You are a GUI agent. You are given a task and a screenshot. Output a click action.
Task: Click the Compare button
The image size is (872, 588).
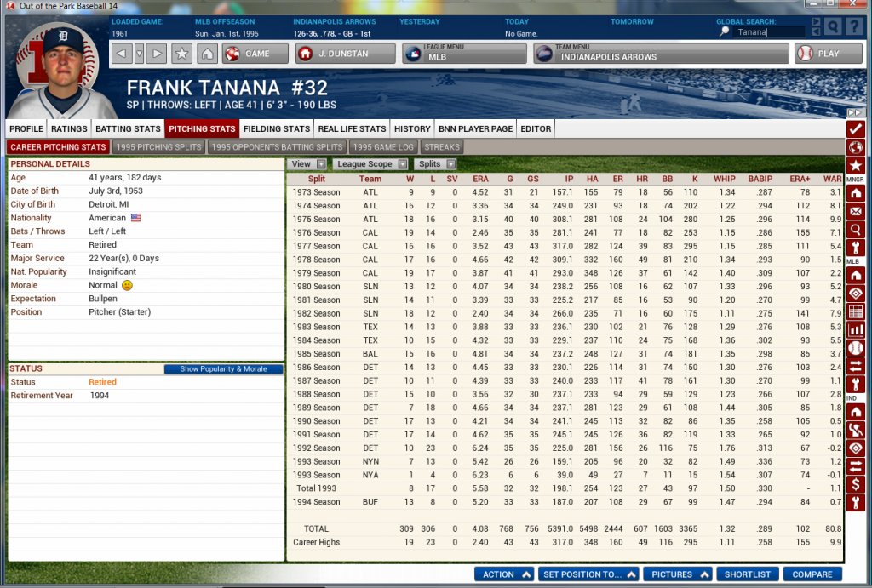click(812, 574)
